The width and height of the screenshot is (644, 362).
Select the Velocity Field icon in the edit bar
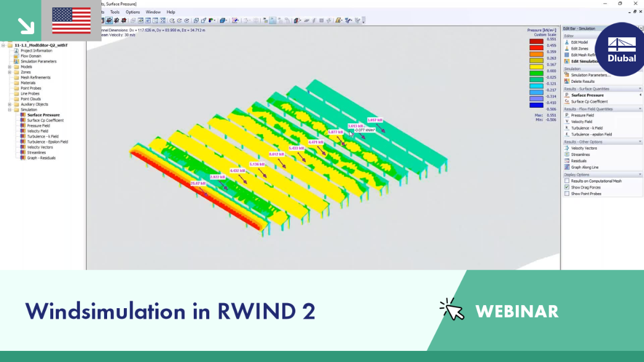pyautogui.click(x=567, y=121)
